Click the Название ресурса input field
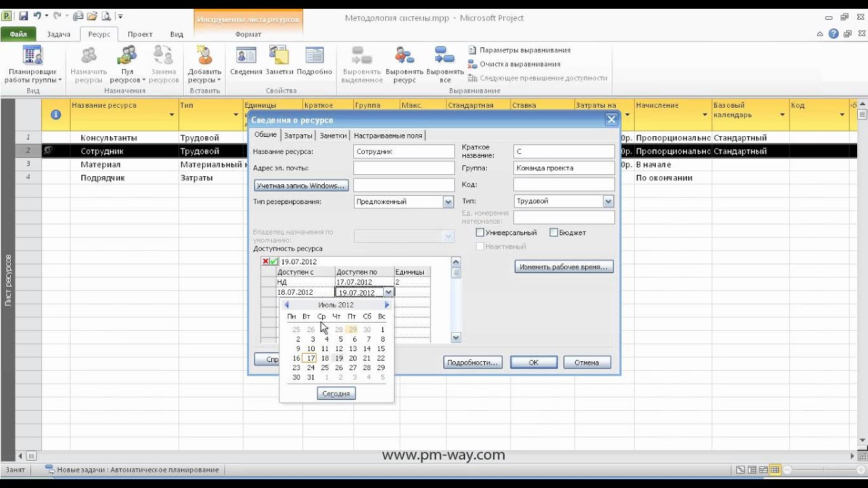This screenshot has width=868, height=488. coord(404,152)
